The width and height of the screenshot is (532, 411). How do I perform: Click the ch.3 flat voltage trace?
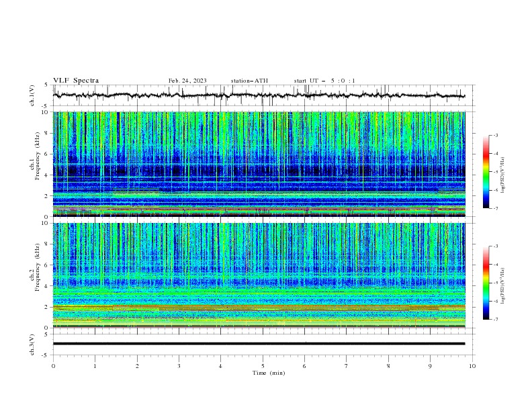point(259,344)
